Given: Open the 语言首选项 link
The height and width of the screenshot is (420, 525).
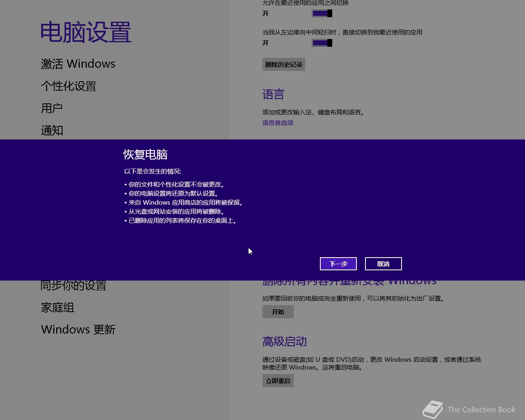Looking at the screenshot, I should click(x=278, y=123).
